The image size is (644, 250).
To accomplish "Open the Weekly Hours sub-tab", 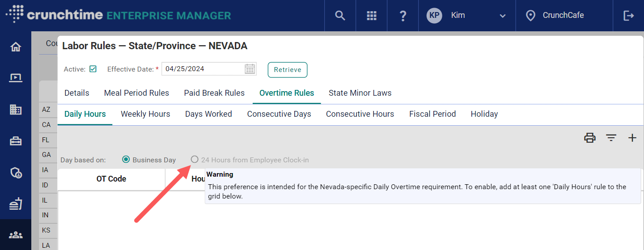I will point(145,114).
